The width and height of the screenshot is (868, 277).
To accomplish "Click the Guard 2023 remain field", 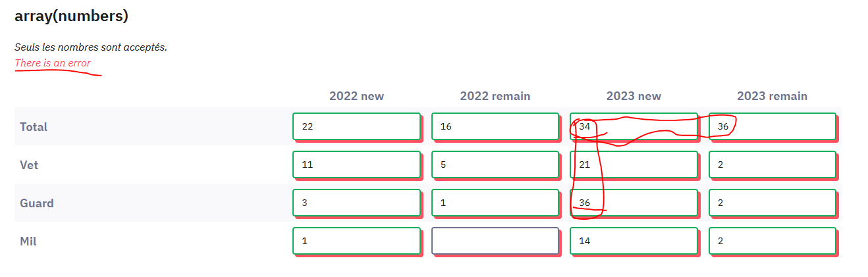I will tap(773, 203).
